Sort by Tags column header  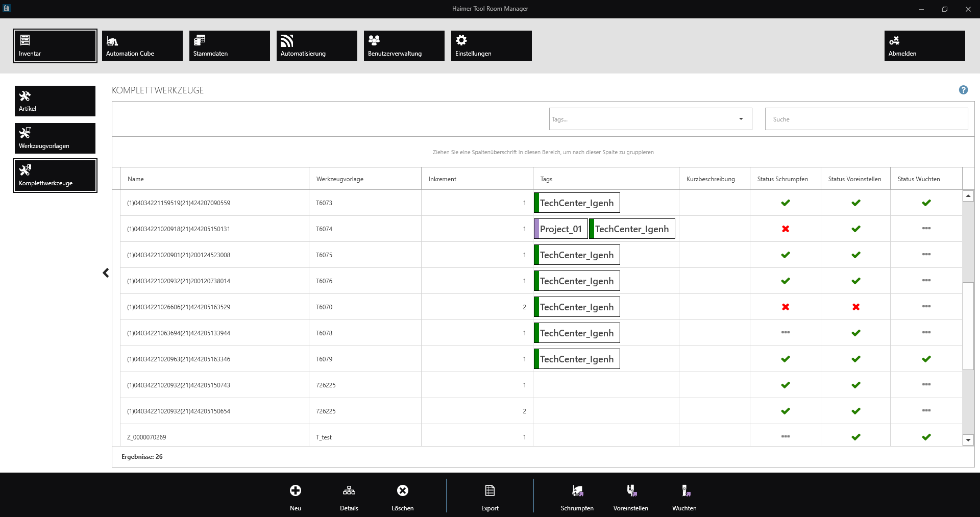pos(606,179)
